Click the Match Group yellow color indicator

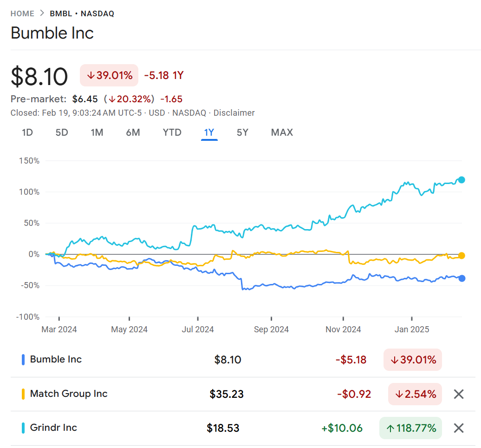(23, 394)
